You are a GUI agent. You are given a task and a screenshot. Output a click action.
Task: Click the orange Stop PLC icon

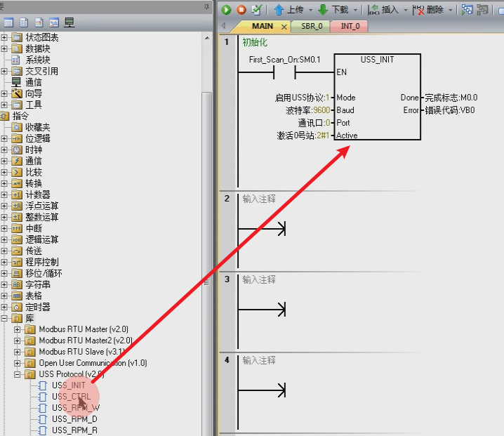tap(241, 10)
